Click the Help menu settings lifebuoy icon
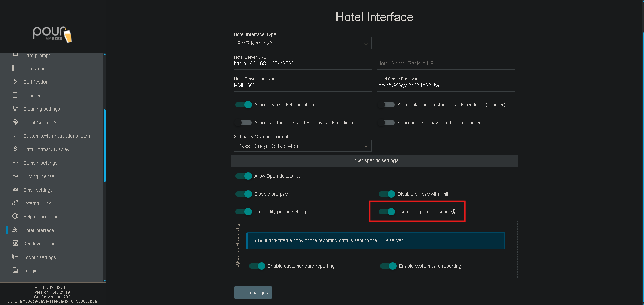 (x=15, y=216)
